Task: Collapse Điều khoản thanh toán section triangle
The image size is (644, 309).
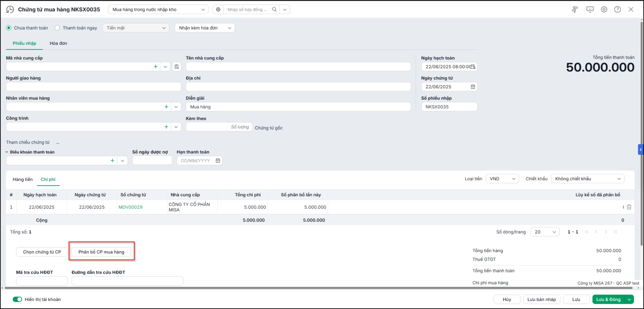Action: (7, 152)
